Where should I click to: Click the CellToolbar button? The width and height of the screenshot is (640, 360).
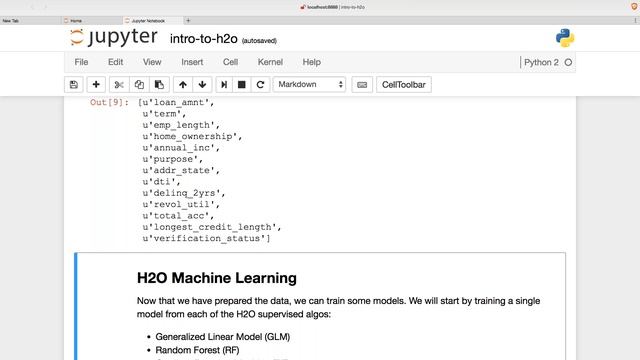(x=404, y=84)
